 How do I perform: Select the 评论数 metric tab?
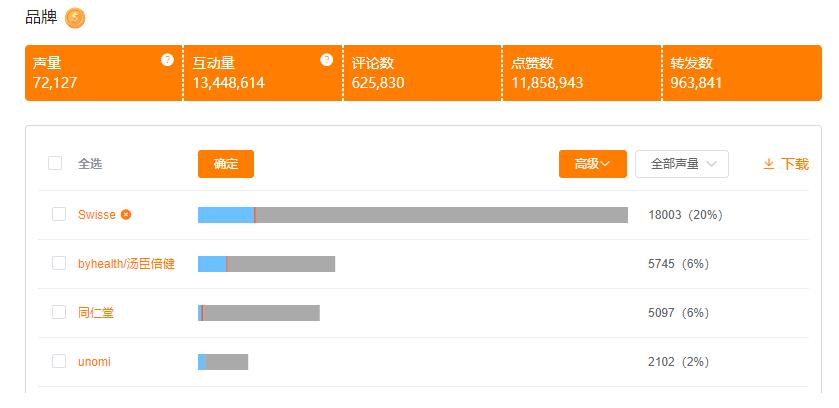click(422, 72)
